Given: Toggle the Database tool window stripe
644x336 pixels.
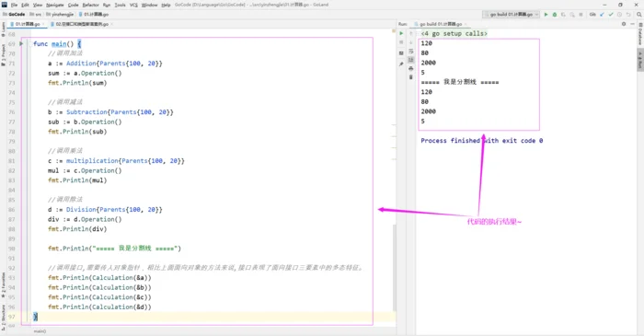Looking at the screenshot, I should pyautogui.click(x=640, y=35).
